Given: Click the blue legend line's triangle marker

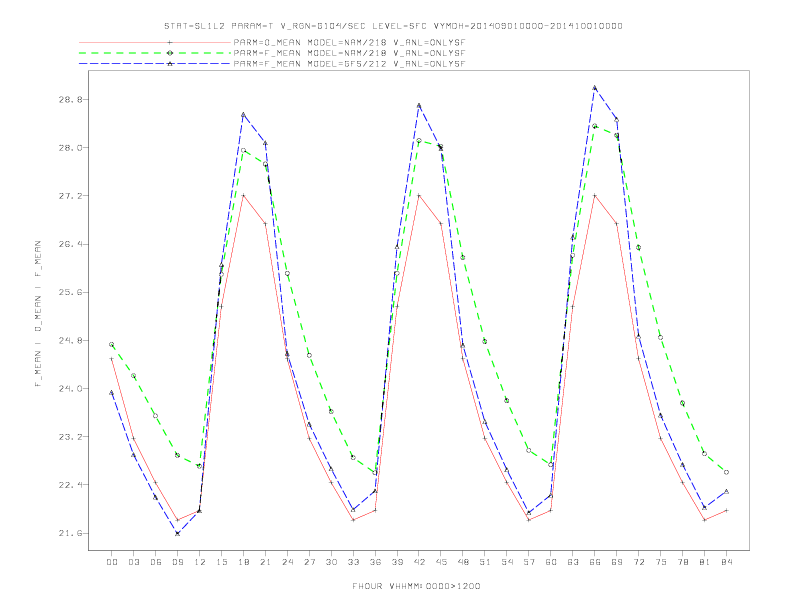Looking at the screenshot, I should click(170, 64).
